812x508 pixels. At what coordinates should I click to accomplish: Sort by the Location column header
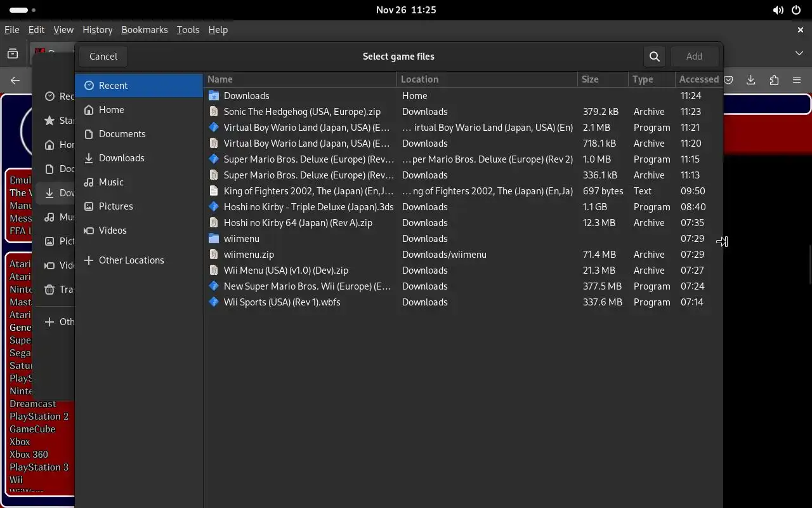[x=487, y=79]
